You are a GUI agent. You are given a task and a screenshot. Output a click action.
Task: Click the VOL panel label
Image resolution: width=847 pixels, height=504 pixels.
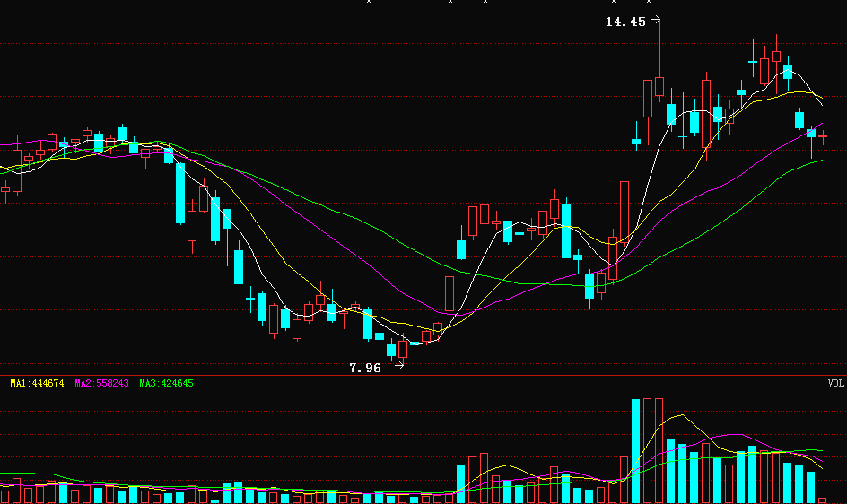835,383
